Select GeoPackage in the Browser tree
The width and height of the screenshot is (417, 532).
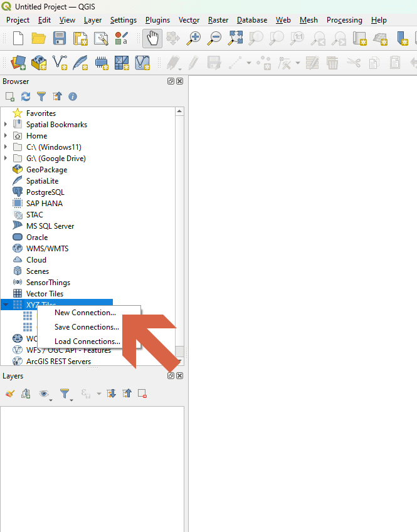pos(46,170)
